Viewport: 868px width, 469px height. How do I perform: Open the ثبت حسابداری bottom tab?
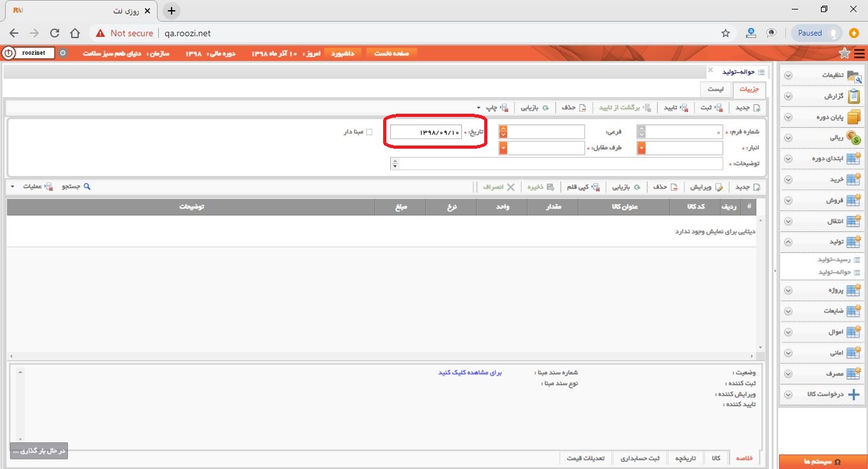pyautogui.click(x=641, y=458)
